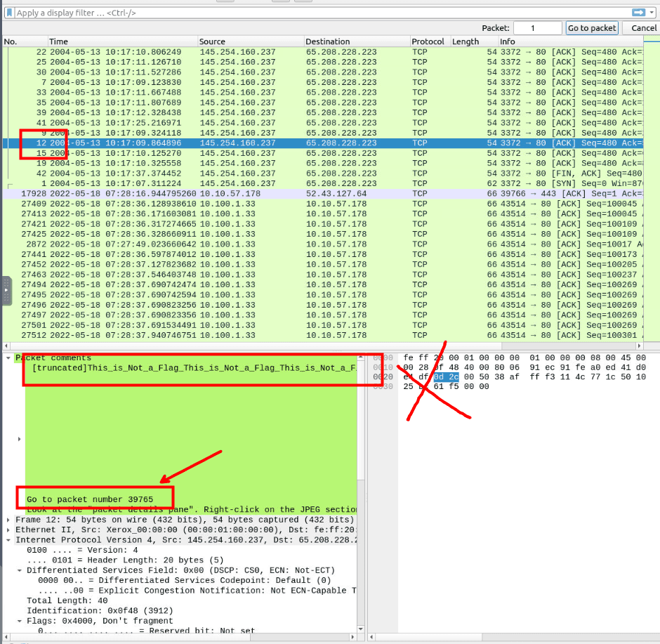The width and height of the screenshot is (660, 644).
Task: Expand the Frame 12 section
Action: click(8, 520)
